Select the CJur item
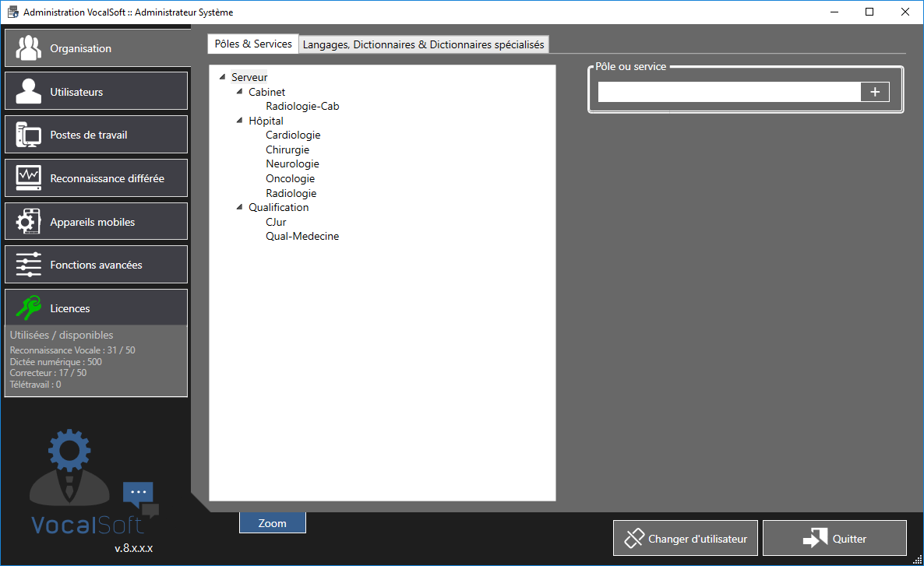 [276, 222]
